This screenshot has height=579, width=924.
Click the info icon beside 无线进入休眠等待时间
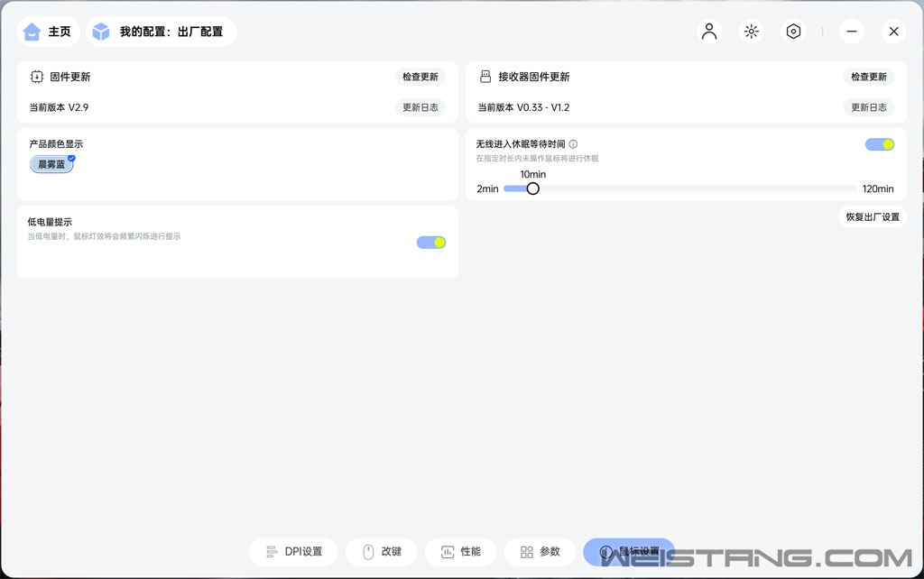click(573, 144)
